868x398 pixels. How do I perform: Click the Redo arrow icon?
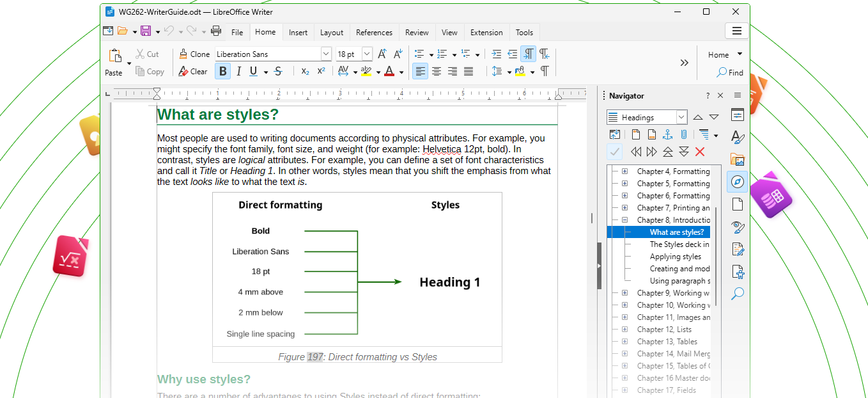coord(191,31)
